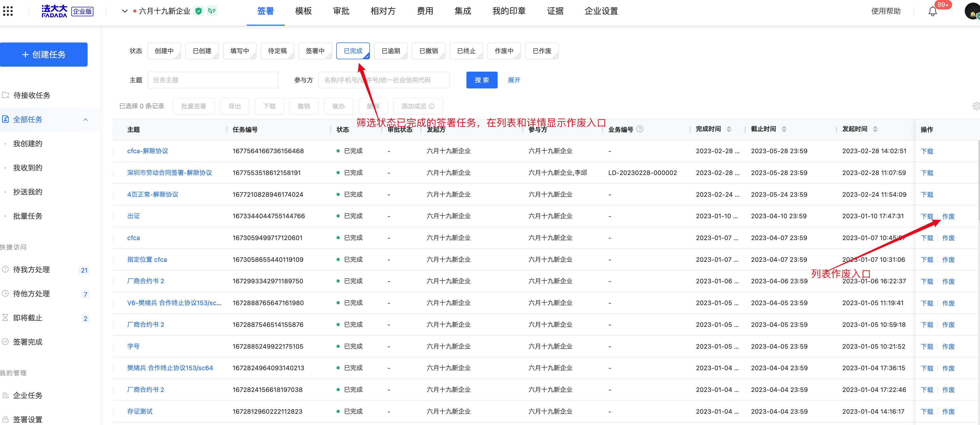The image size is (980, 425).
Task: Expand the enterprise switcher chevron
Action: [x=124, y=11]
